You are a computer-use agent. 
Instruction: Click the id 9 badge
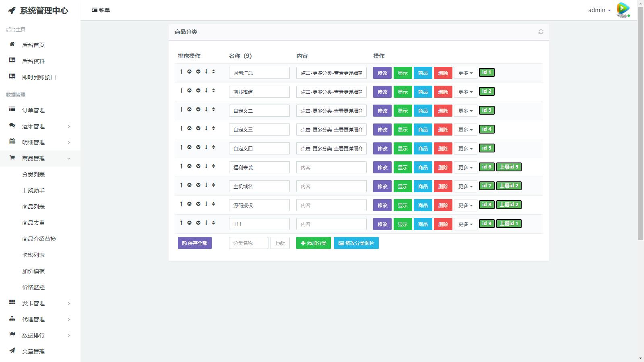tap(487, 224)
